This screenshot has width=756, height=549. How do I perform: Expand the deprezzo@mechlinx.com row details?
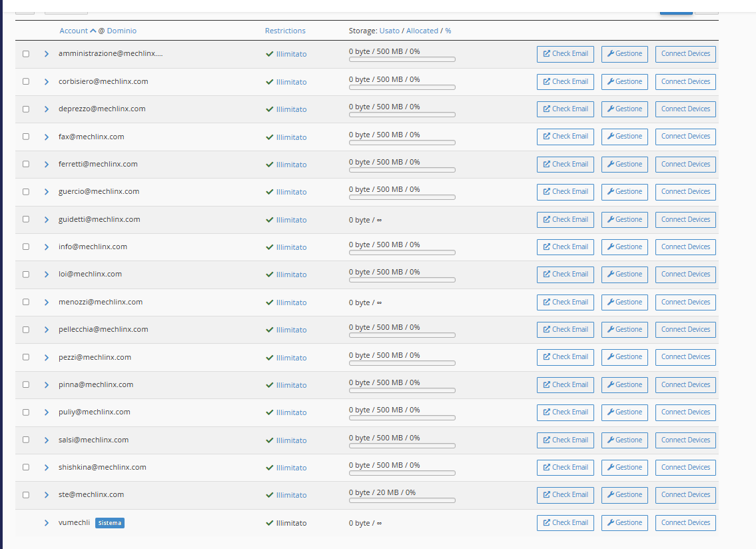[47, 109]
